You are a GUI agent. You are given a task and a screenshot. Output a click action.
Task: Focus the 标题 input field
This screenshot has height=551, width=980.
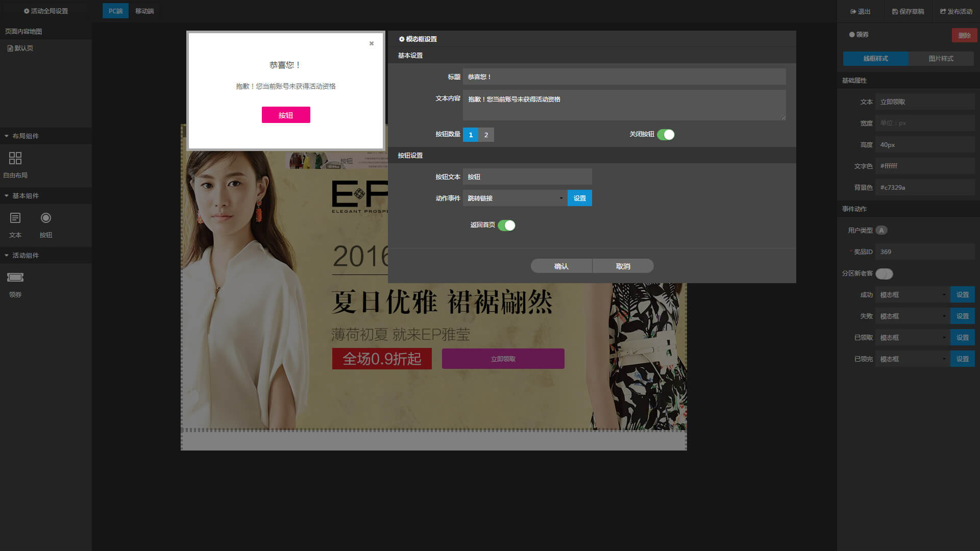coord(624,77)
